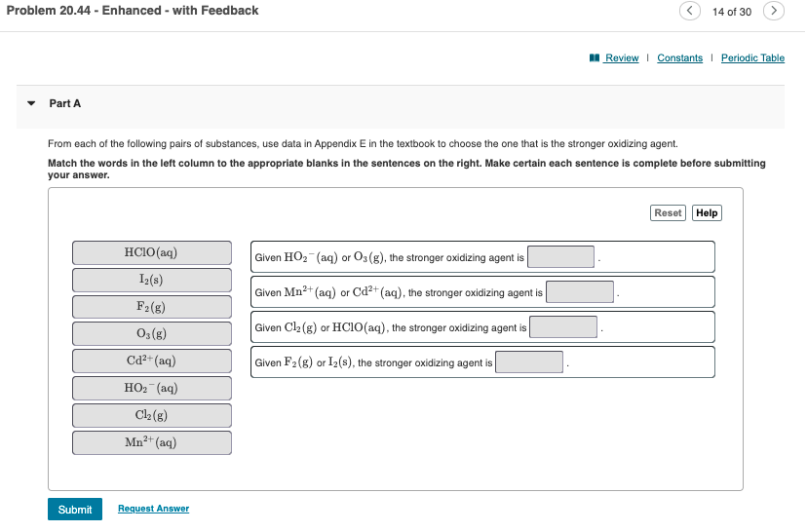This screenshot has height=532, width=807.
Task: Click the Help button
Action: coord(708,212)
